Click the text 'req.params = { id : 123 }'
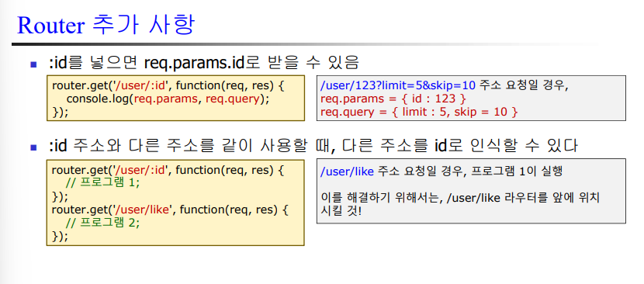 click(x=393, y=99)
